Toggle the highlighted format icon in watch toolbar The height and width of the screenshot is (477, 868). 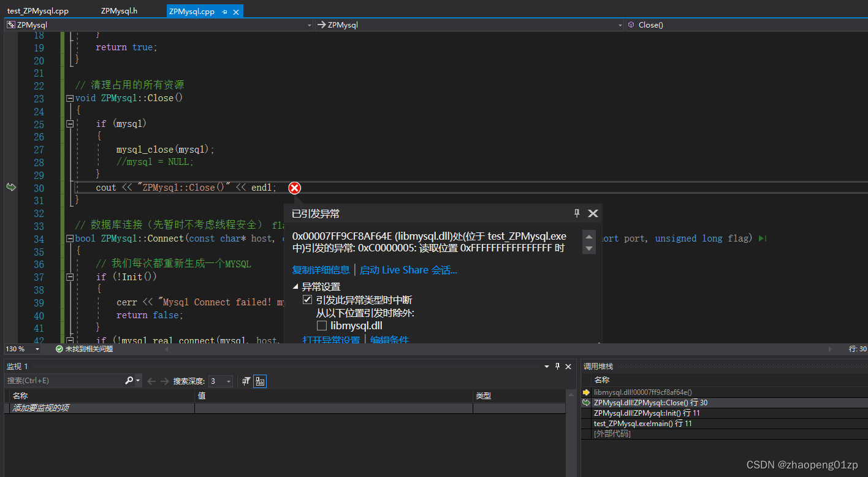[x=260, y=381]
